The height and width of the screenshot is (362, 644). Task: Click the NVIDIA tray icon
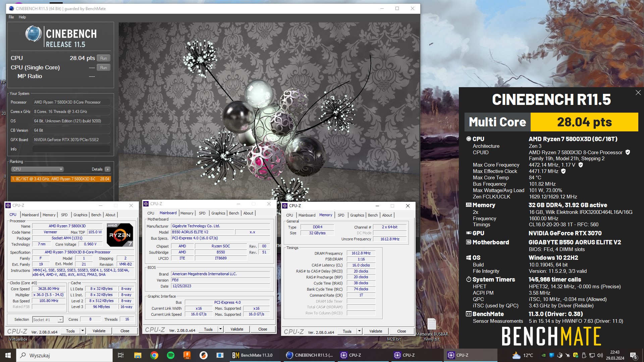tap(543, 355)
